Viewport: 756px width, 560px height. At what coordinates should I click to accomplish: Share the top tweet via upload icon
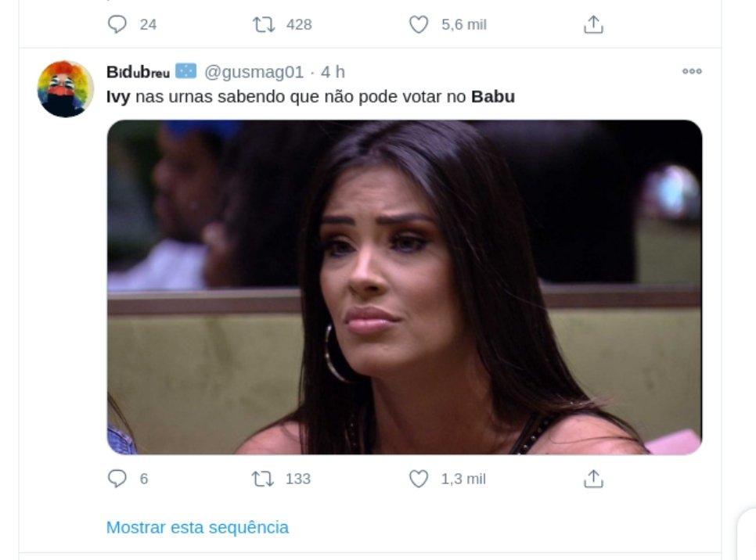point(593,24)
